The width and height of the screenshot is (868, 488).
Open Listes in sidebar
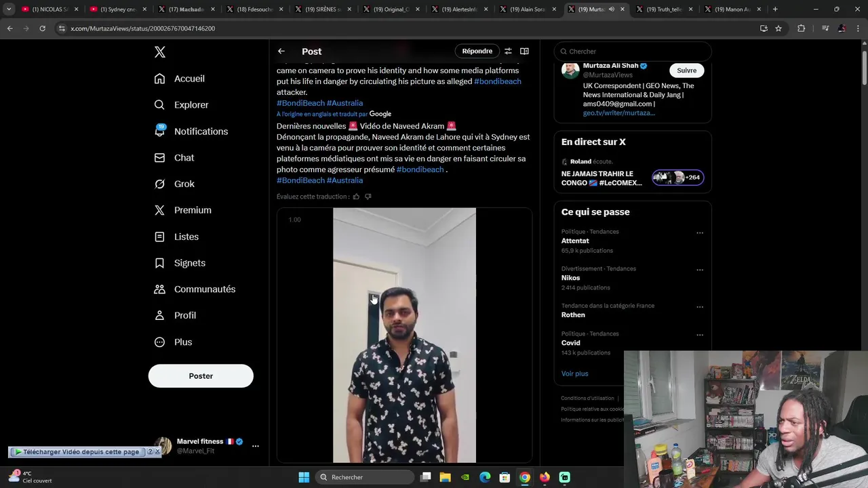[x=177, y=237]
